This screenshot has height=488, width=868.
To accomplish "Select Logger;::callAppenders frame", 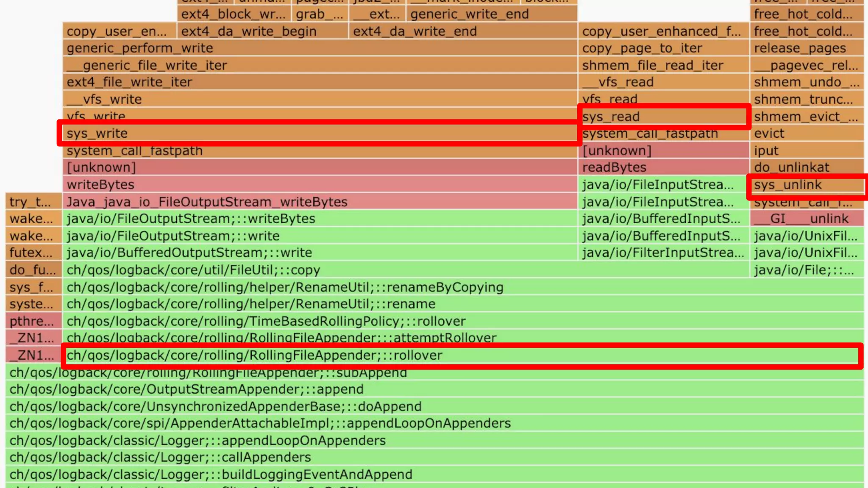I will tap(435, 457).
